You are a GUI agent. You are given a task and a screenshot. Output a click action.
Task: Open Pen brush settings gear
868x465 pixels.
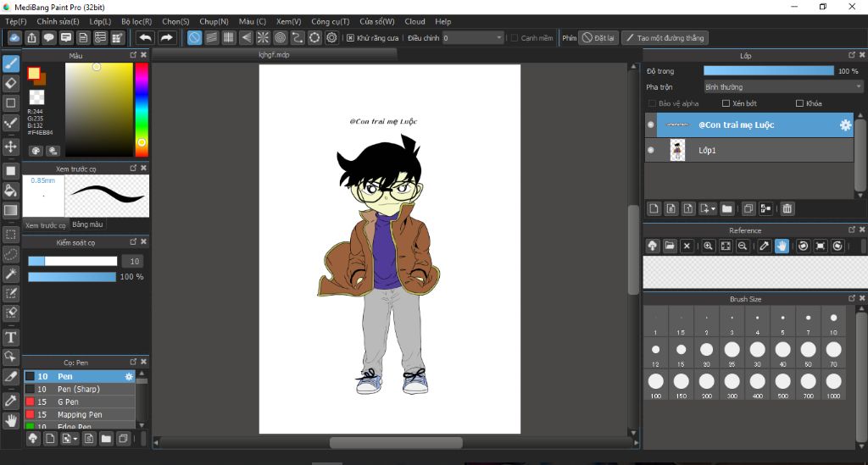click(x=129, y=377)
